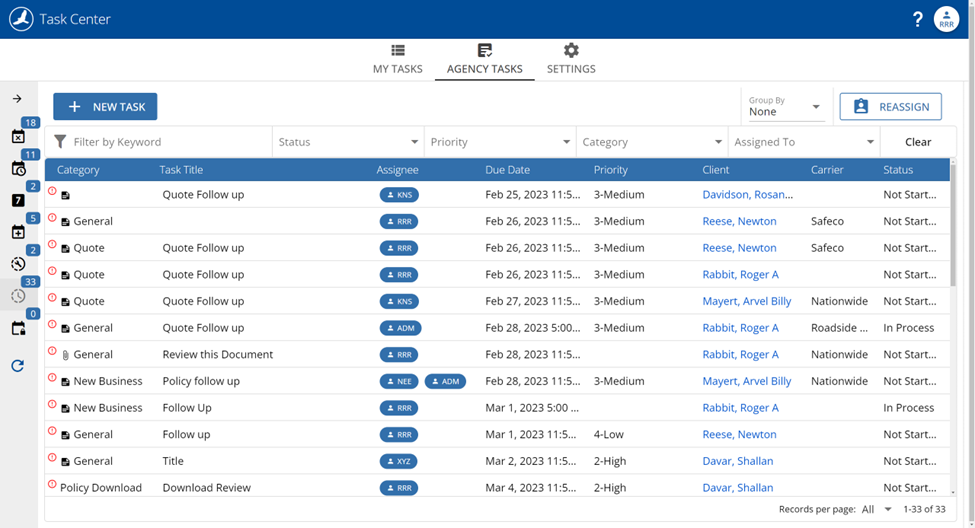
Task: Open the calendar-with-X filter showing 18
Action: pyautogui.click(x=18, y=137)
